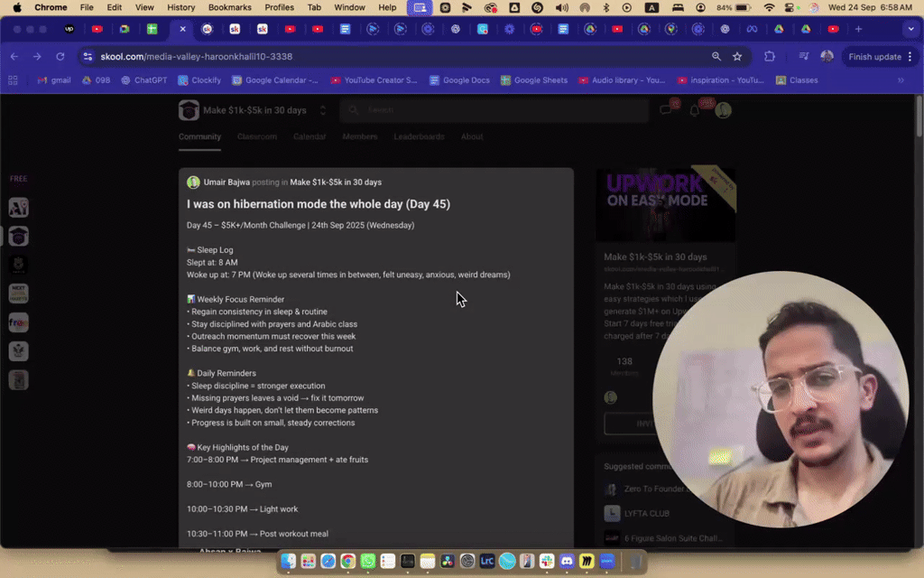The height and width of the screenshot is (578, 924).
Task: Open the Skool chat messages icon
Action: pyautogui.click(x=666, y=110)
